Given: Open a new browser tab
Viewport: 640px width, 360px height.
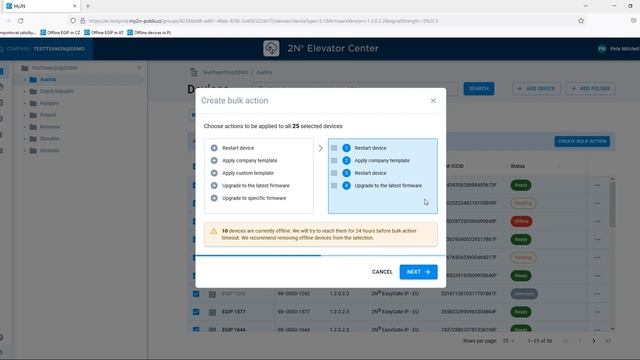Looking at the screenshot, I should click(x=88, y=6).
